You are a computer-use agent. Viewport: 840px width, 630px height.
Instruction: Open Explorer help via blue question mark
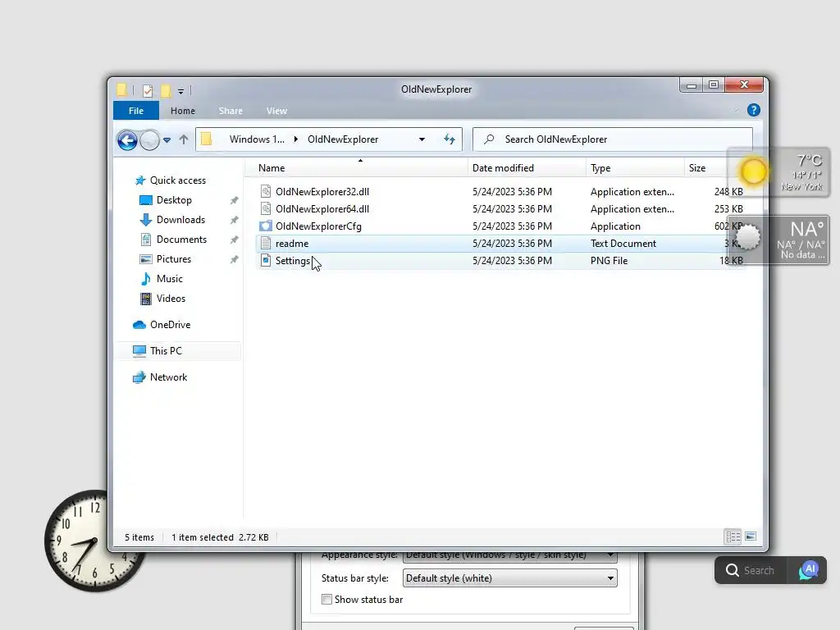[x=753, y=111]
